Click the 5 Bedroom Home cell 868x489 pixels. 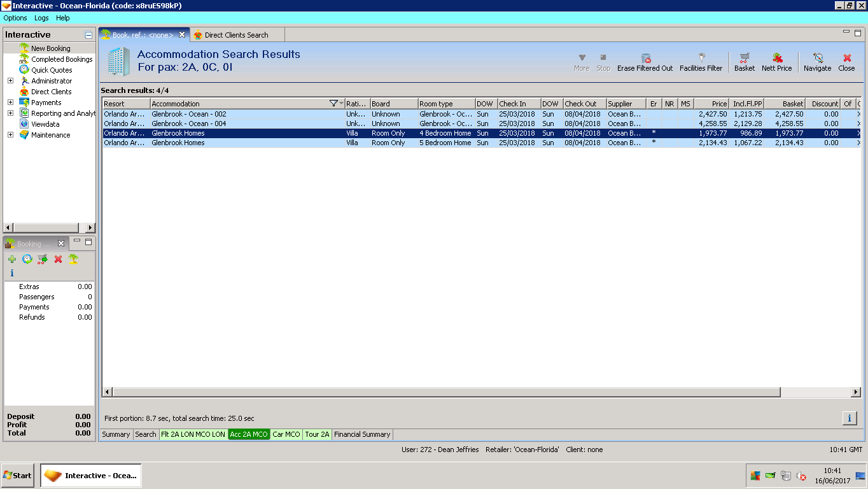pyautogui.click(x=445, y=143)
